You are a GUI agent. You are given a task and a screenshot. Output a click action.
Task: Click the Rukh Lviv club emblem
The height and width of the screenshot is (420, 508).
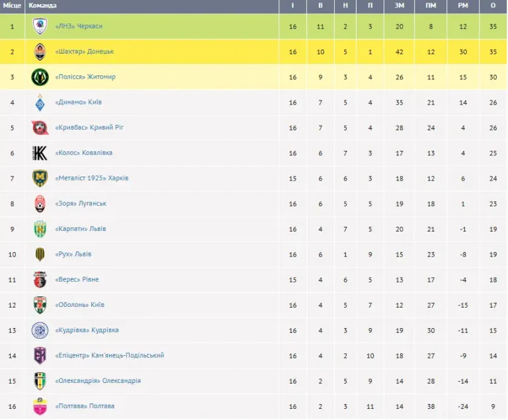coord(40,255)
